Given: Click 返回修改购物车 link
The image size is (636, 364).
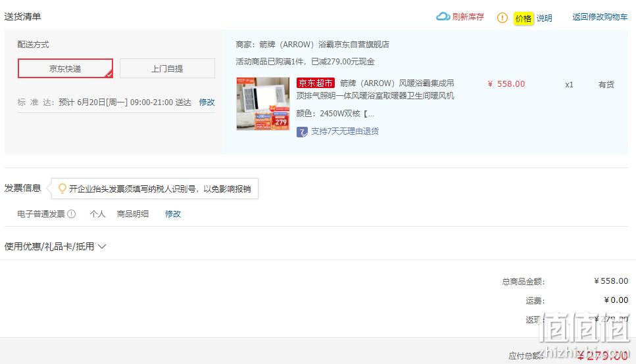Looking at the screenshot, I should pos(600,17).
